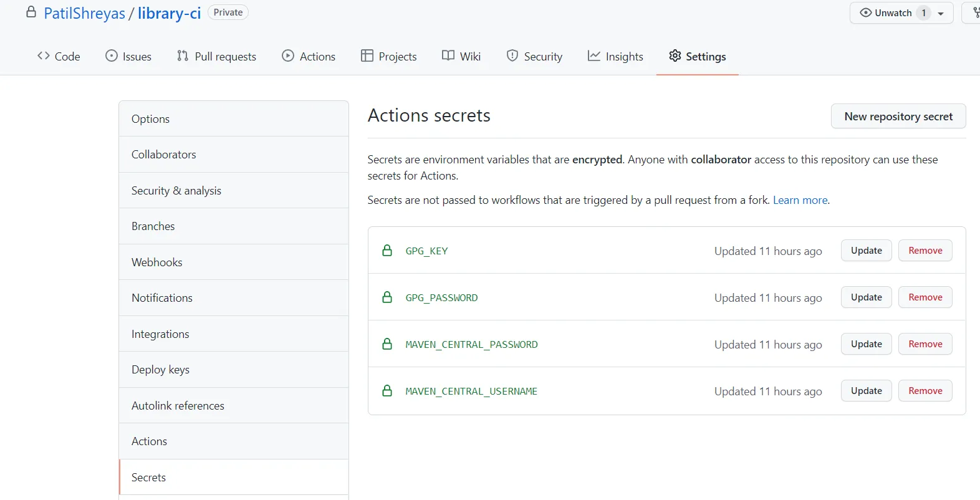Remove the GPG_PASSWORD secret

point(925,297)
